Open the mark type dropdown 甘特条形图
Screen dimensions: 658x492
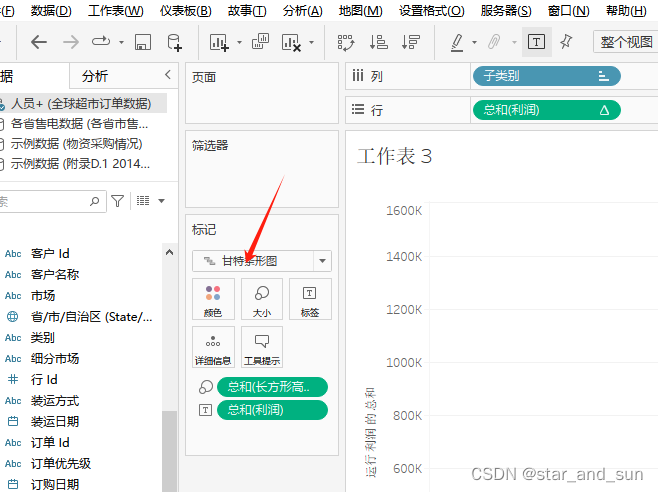tap(262, 261)
